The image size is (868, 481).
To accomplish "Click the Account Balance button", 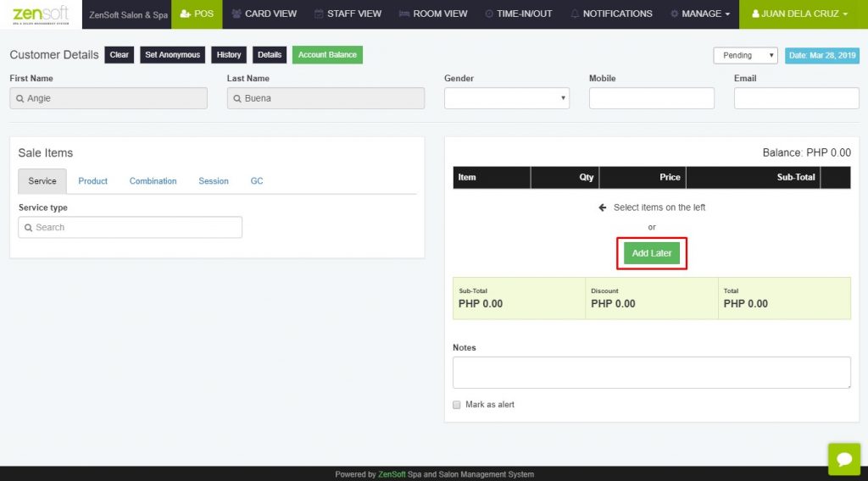I will click(x=327, y=55).
